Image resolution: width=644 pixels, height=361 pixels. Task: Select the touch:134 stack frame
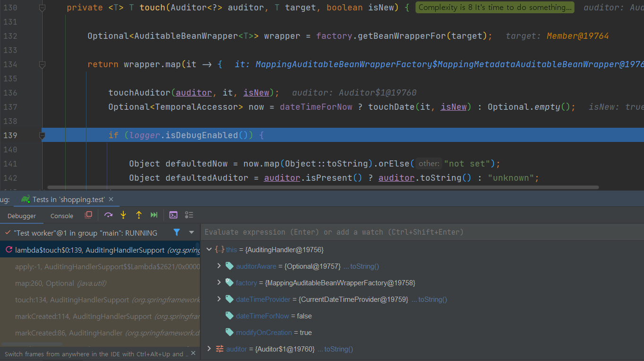(x=100, y=299)
